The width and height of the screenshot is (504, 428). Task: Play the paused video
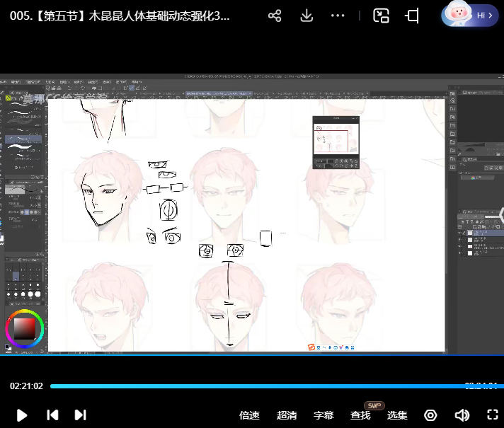[21, 415]
